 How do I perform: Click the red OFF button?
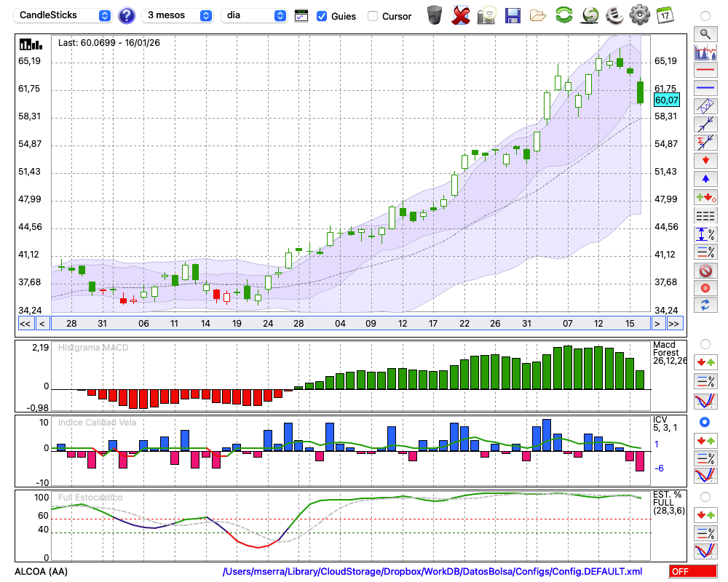coord(692,572)
